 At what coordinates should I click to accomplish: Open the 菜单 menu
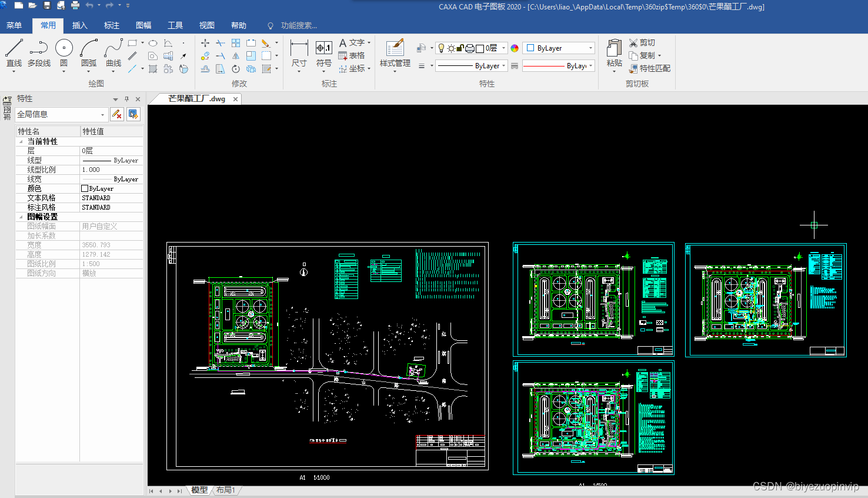[14, 25]
